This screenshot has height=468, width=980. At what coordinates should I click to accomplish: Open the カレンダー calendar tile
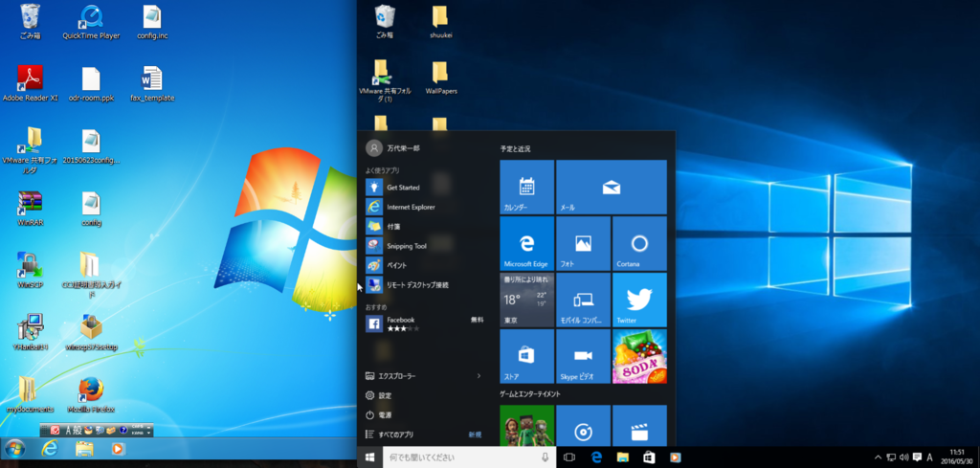[x=527, y=188]
